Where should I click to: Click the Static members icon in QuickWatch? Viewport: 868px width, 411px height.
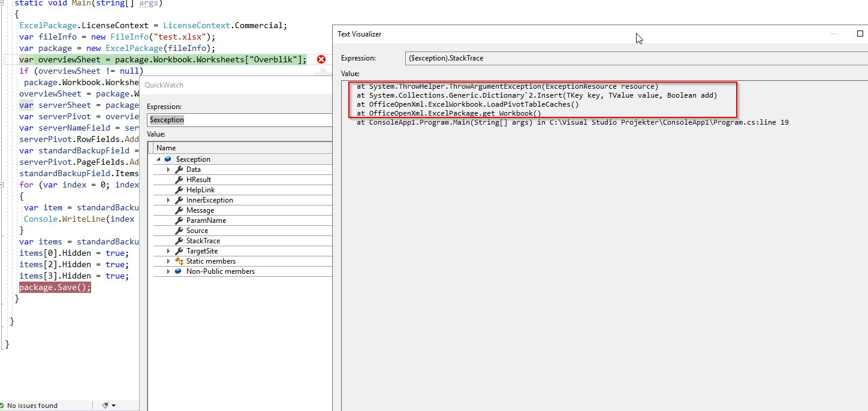pos(179,261)
